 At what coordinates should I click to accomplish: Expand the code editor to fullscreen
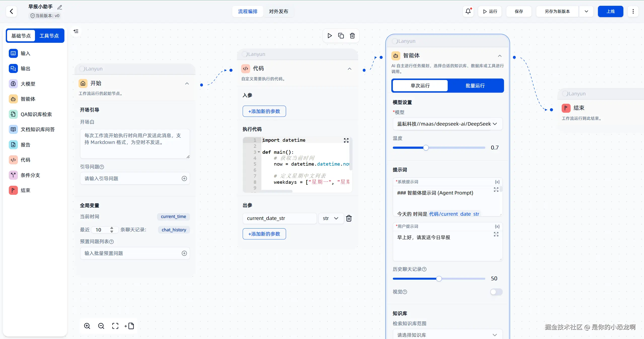[x=346, y=140]
